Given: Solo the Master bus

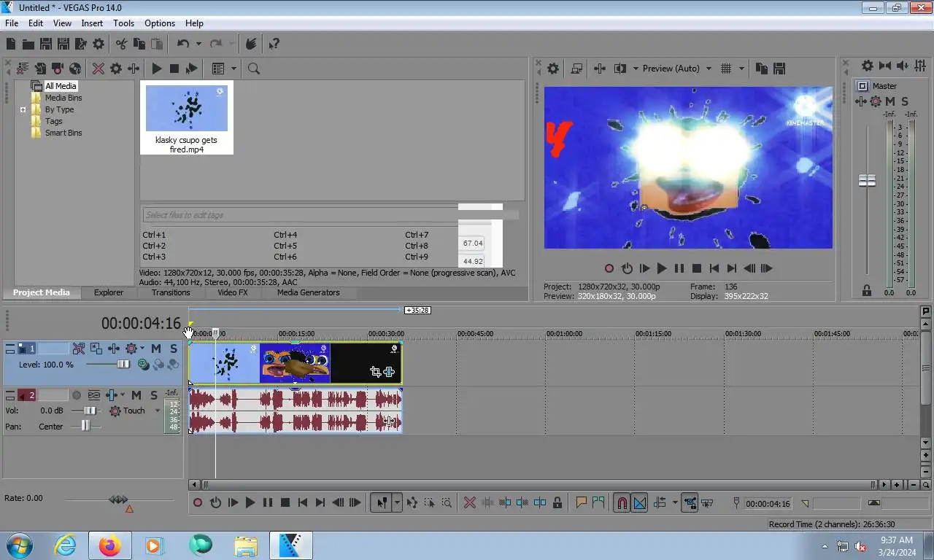Looking at the screenshot, I should (905, 101).
